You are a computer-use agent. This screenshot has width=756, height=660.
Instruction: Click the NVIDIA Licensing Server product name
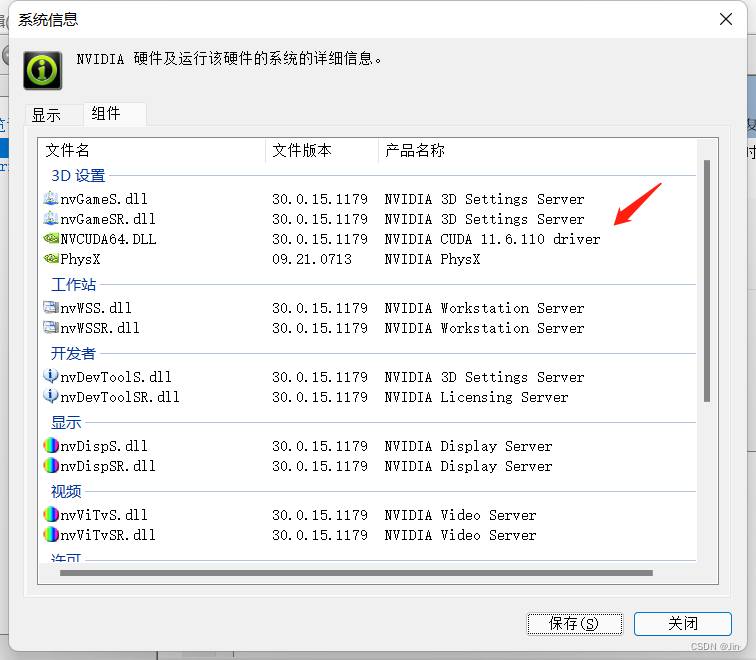click(476, 397)
